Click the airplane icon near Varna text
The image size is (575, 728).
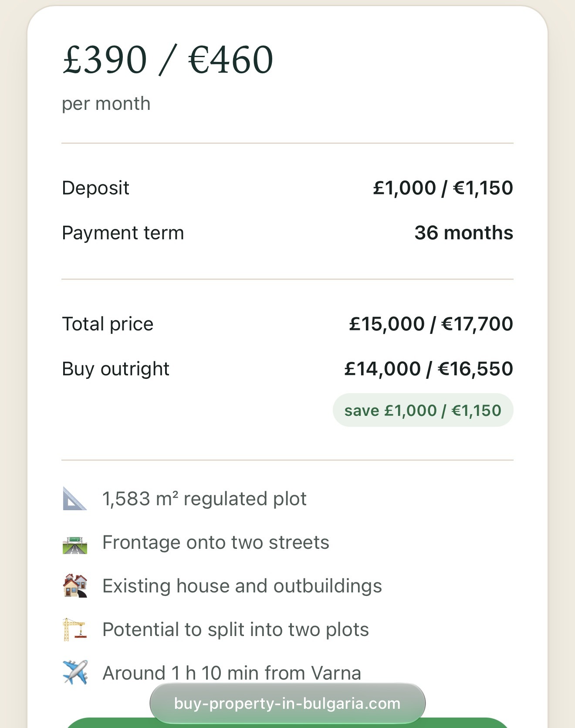pos(75,672)
